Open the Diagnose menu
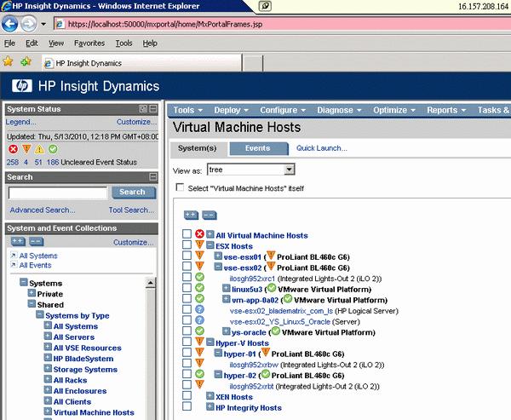 339,110
